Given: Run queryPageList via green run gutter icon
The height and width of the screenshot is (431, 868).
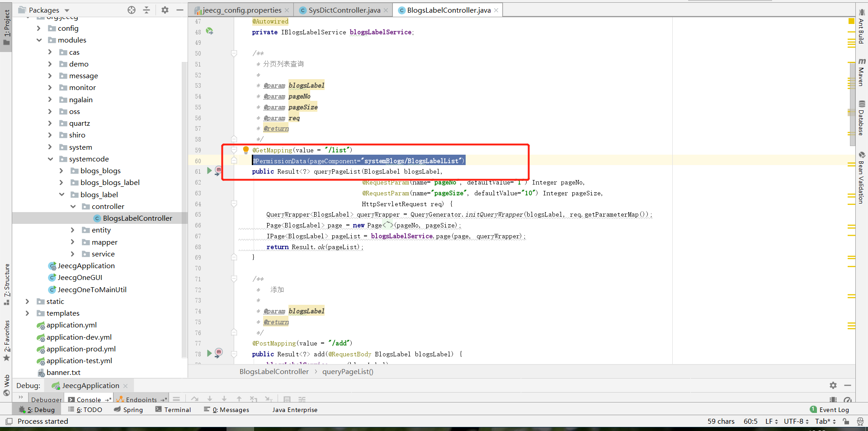Looking at the screenshot, I should [208, 171].
